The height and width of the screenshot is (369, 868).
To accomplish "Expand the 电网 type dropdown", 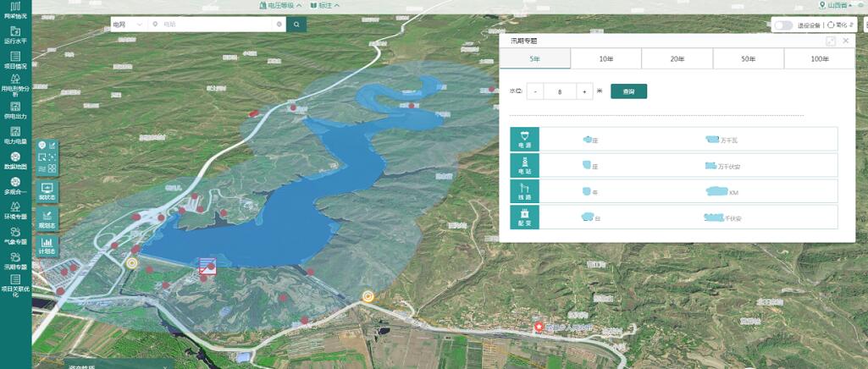I will [x=128, y=25].
